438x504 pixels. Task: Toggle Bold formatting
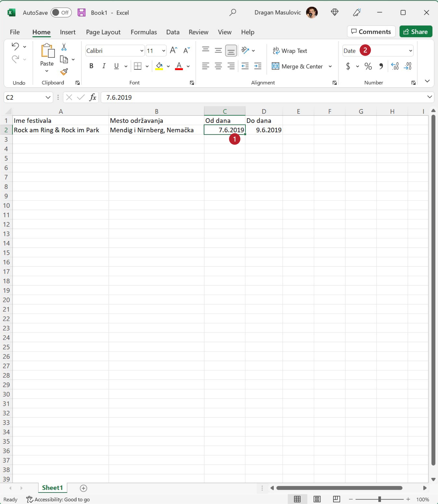[x=91, y=66]
